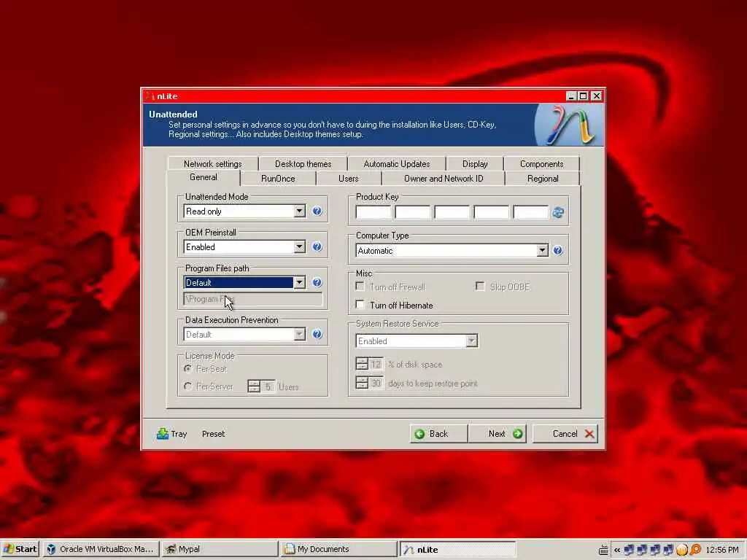Open help icon for Data Execution Prevention
The height and width of the screenshot is (560, 747).
point(317,334)
